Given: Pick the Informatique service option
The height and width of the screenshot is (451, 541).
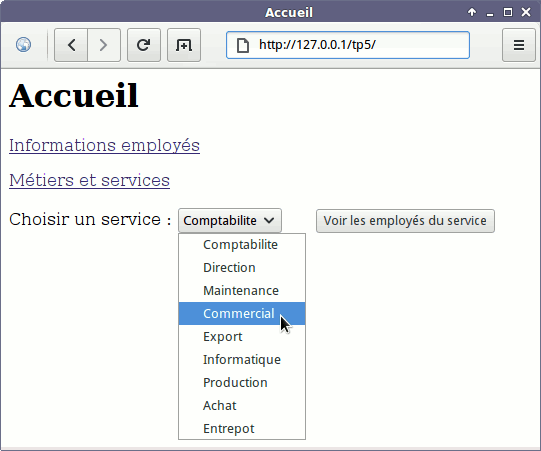Looking at the screenshot, I should [242, 360].
